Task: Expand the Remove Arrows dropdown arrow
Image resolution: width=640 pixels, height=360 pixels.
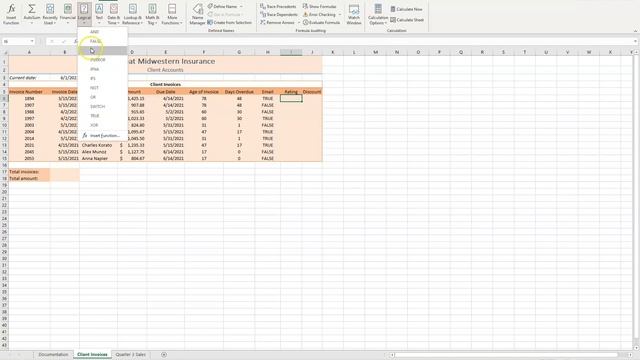Action: point(299,22)
